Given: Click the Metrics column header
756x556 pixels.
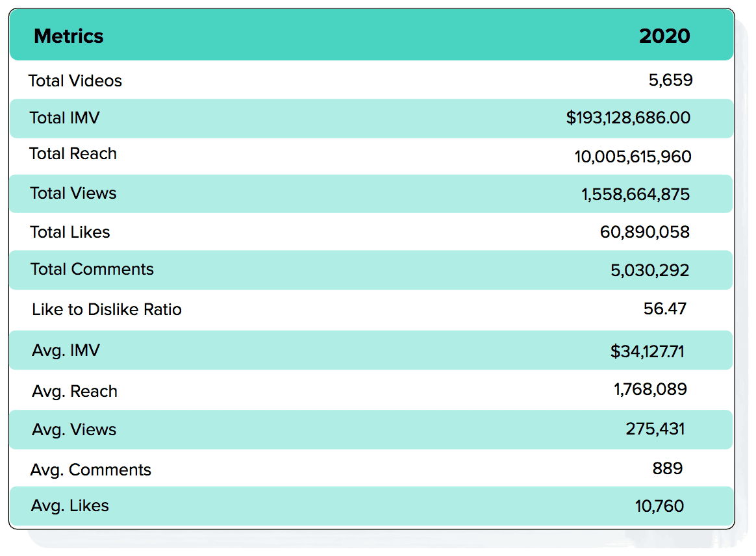Looking at the screenshot, I should click(69, 36).
